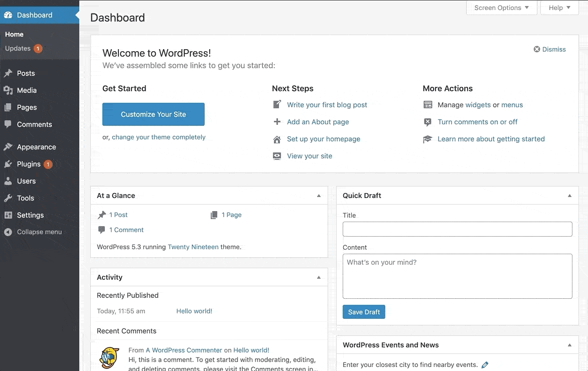The width and height of the screenshot is (588, 371).
Task: Click the Collapse menu arrow icon
Action: pos(8,232)
